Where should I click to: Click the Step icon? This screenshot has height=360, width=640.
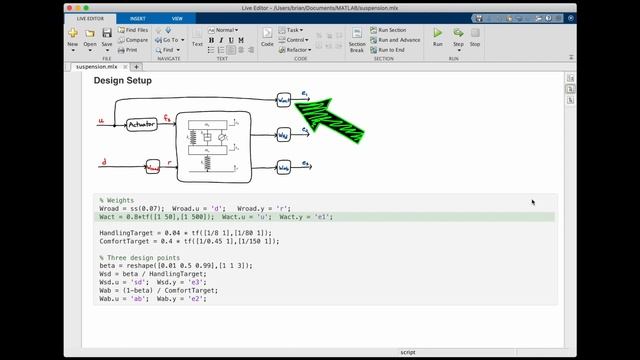tap(458, 33)
